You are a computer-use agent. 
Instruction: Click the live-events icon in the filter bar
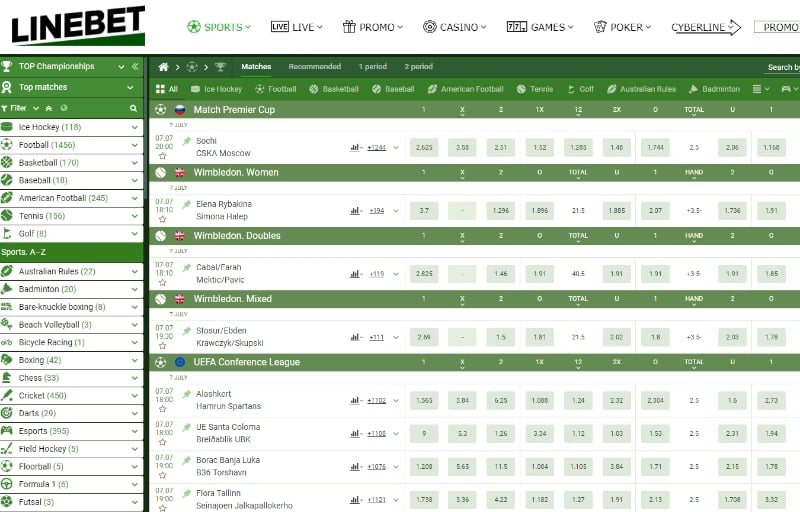pyautogui.click(x=64, y=108)
